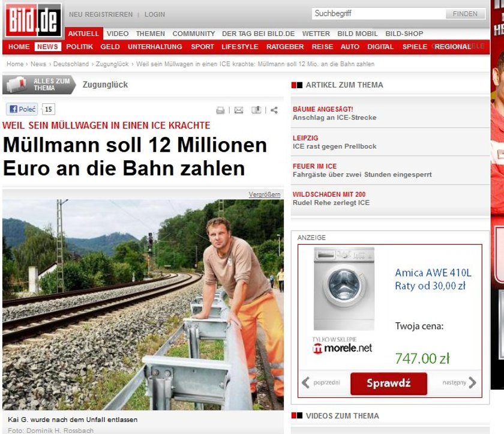Click Vergrößern to enlarge photo
504x434 pixels.
click(x=264, y=194)
